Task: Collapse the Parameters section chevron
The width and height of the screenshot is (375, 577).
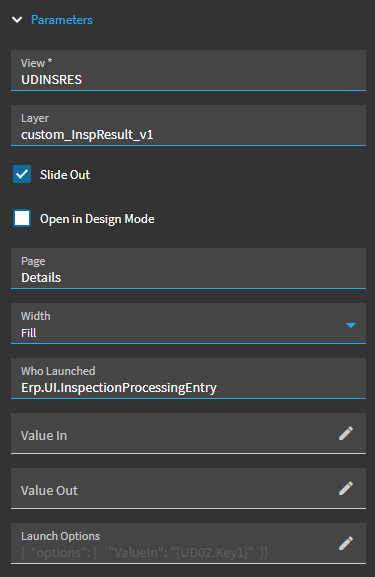Action: pyautogui.click(x=17, y=20)
